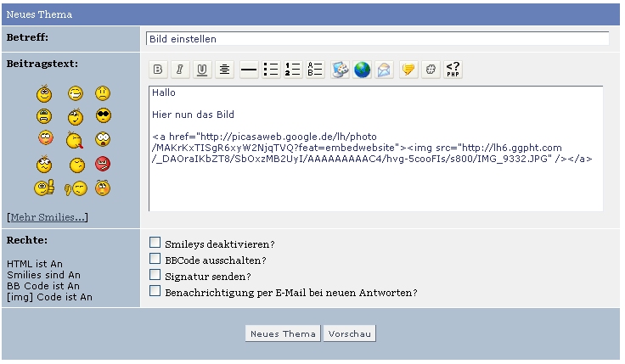Insert a web link via globe icon
The height and width of the screenshot is (364, 625).
363,70
